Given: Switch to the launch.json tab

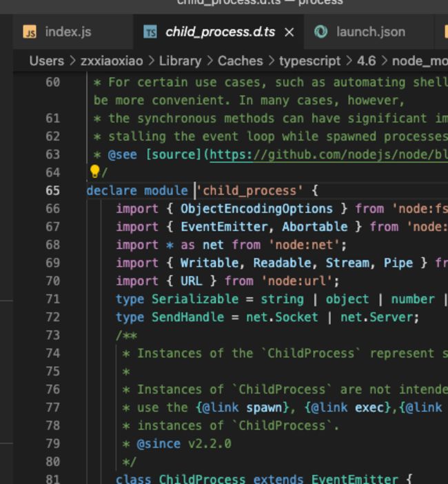Looking at the screenshot, I should 370,32.
